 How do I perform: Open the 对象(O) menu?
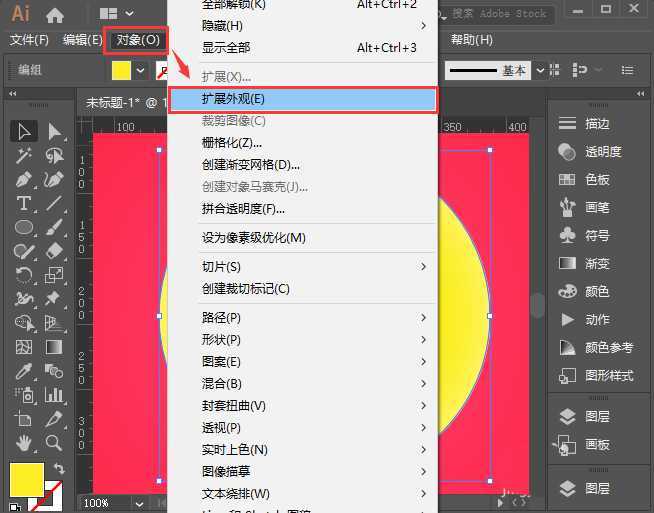(x=138, y=40)
